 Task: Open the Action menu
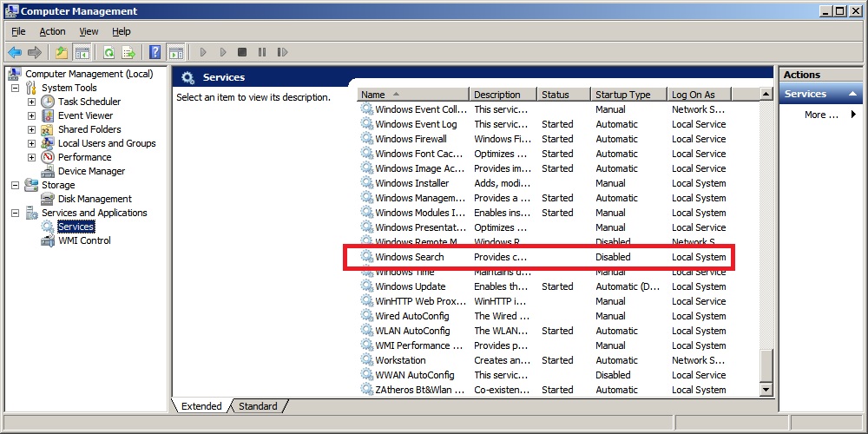[52, 31]
